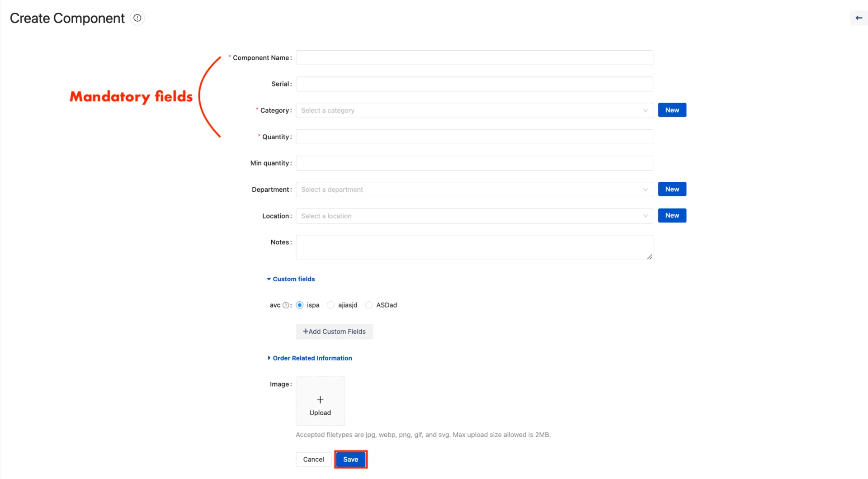Click the back arrow in the top right
Viewport: 868px width, 479px height.
click(858, 18)
